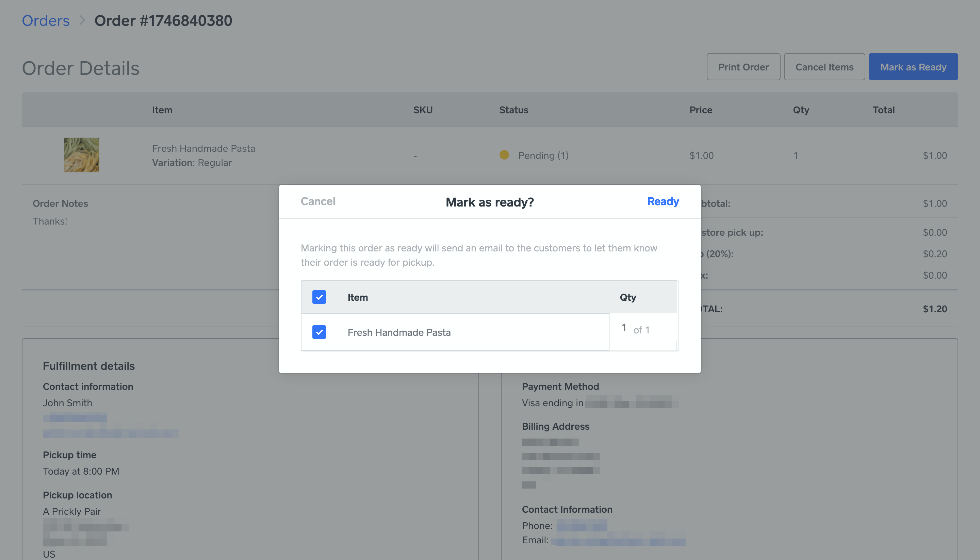Click the yellow Pending status dot
The height and width of the screenshot is (560, 980).
[x=504, y=155]
